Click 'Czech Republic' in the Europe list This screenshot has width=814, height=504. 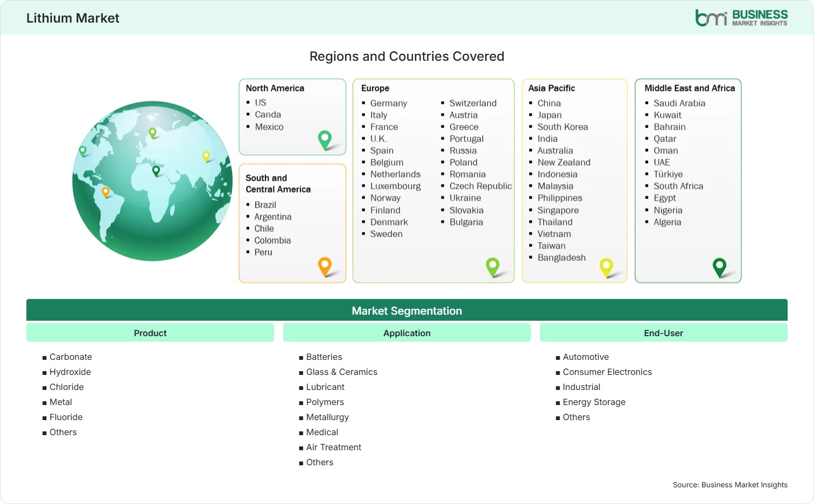pos(481,186)
